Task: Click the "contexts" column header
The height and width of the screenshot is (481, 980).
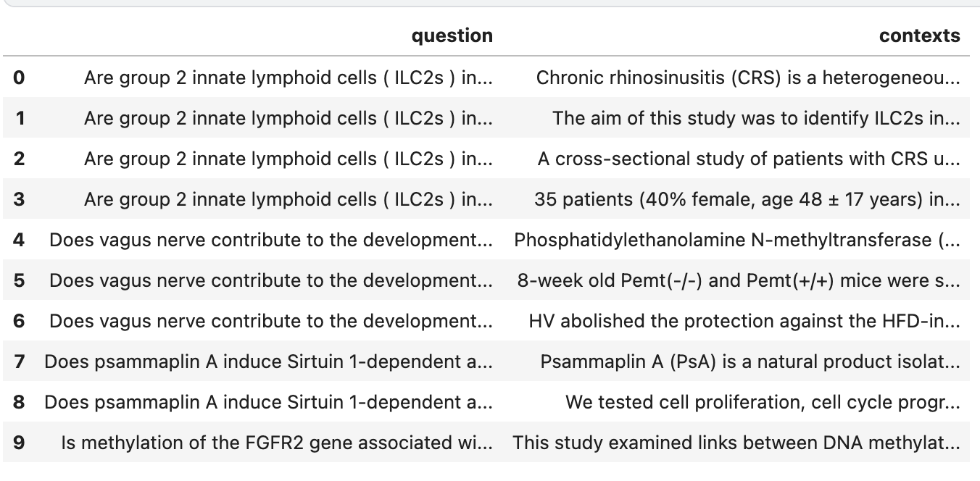Action: point(919,35)
